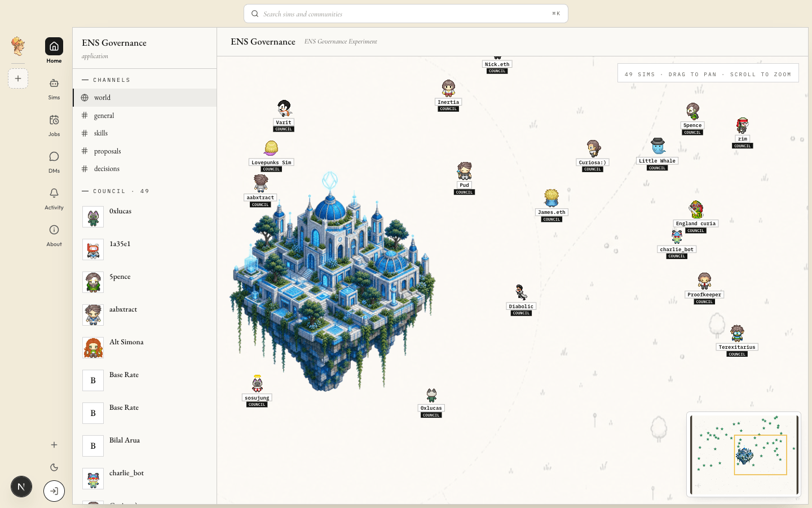Click the Terexitarius sim character
Image resolution: width=812 pixels, height=508 pixels.
coord(737,334)
